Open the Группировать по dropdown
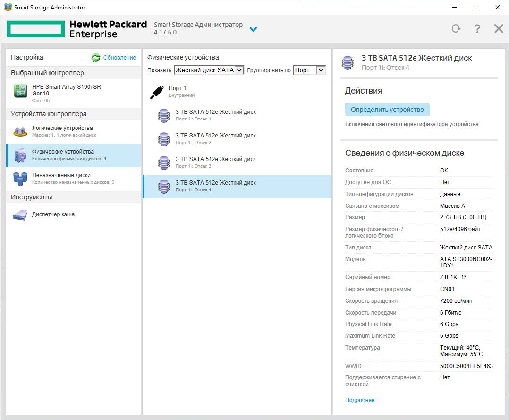Viewport: 509px width, 420px height. click(x=309, y=70)
